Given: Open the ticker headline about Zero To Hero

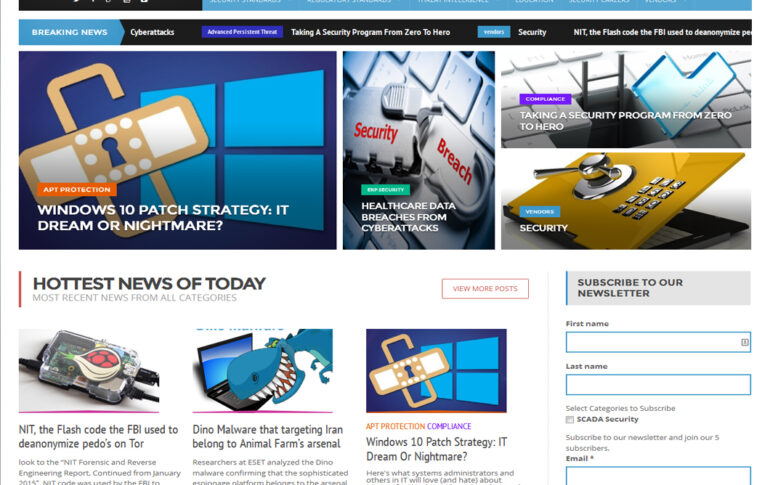Looking at the screenshot, I should pos(370,32).
